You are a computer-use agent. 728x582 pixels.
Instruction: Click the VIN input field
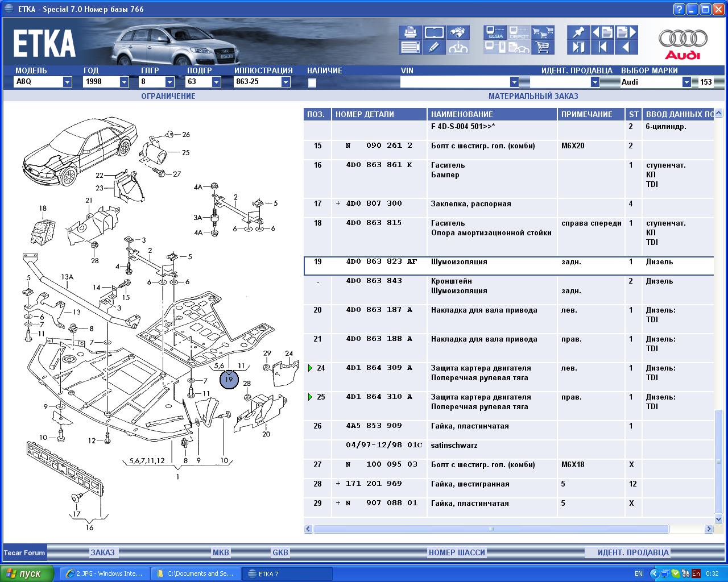(x=455, y=82)
